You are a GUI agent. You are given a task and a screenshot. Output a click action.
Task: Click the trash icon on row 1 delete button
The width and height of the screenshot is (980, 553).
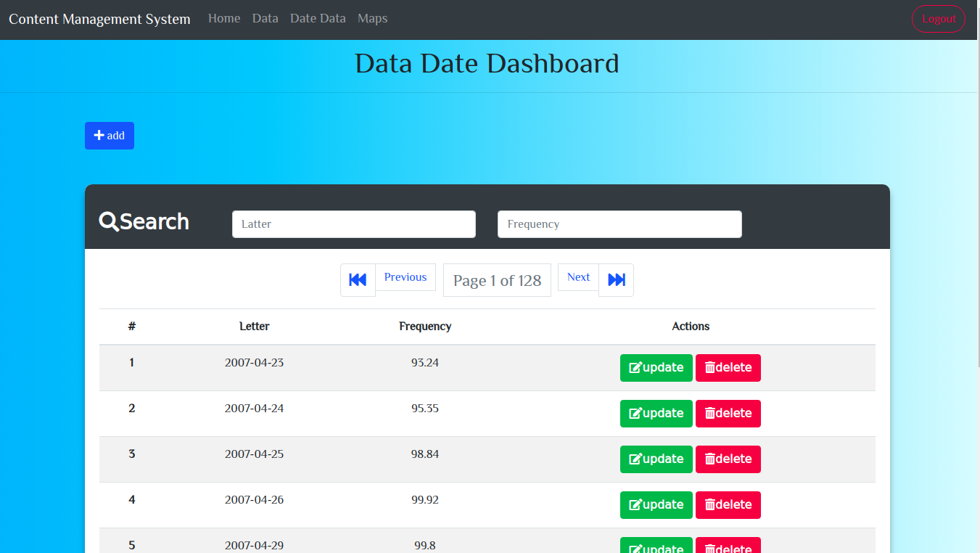712,367
